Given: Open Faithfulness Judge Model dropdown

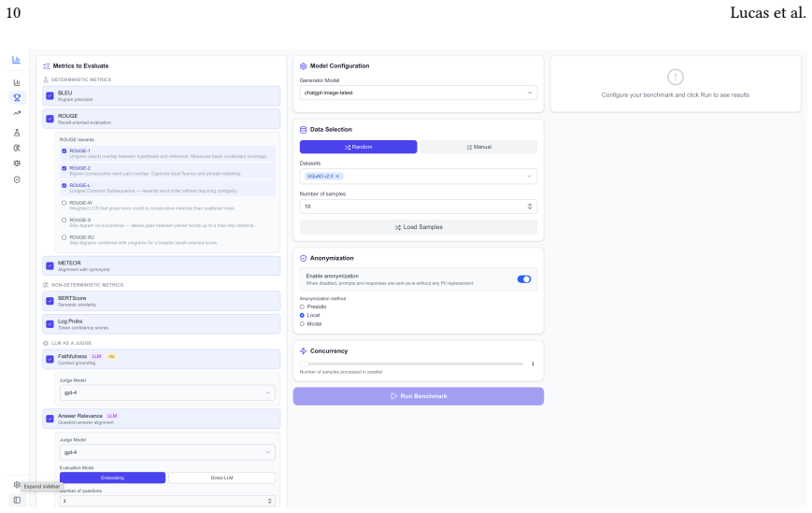Looking at the screenshot, I should [167, 392].
